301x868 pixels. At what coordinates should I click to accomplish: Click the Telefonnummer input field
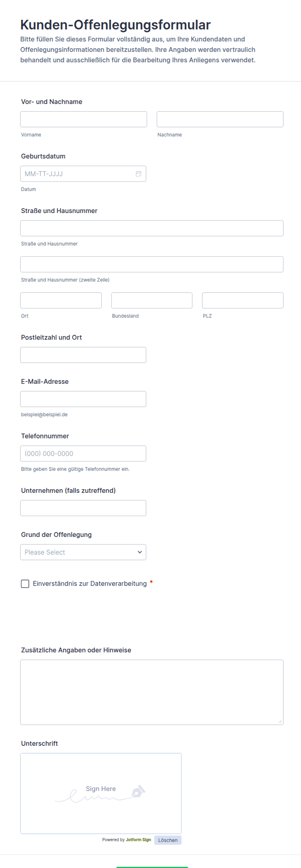83,454
